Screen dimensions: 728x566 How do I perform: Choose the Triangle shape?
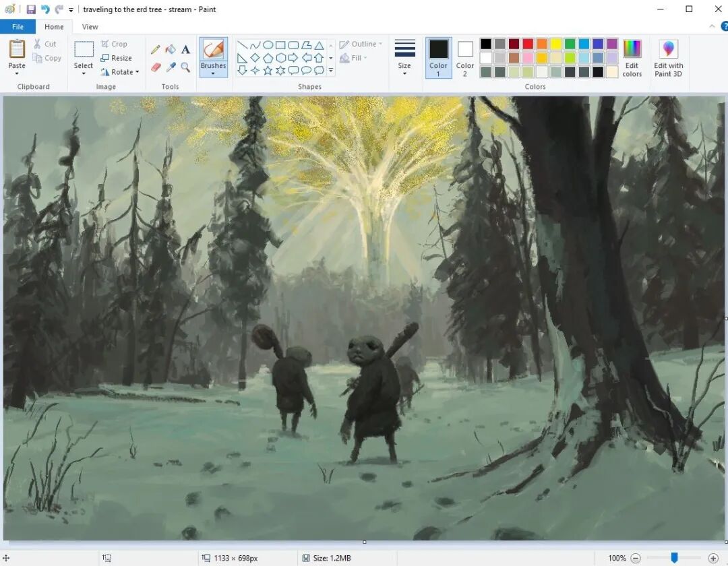(319, 45)
